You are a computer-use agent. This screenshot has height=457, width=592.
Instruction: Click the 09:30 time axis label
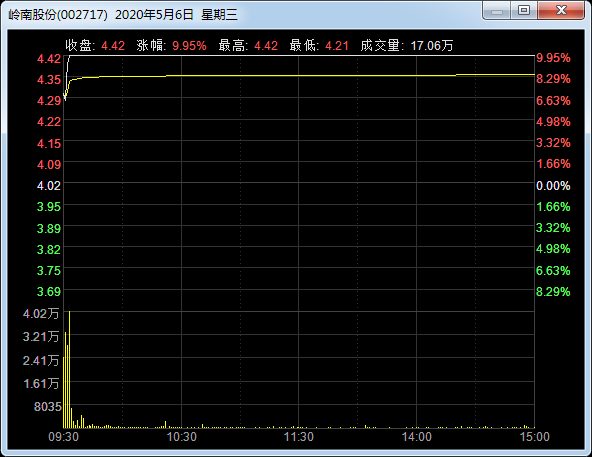(63, 437)
